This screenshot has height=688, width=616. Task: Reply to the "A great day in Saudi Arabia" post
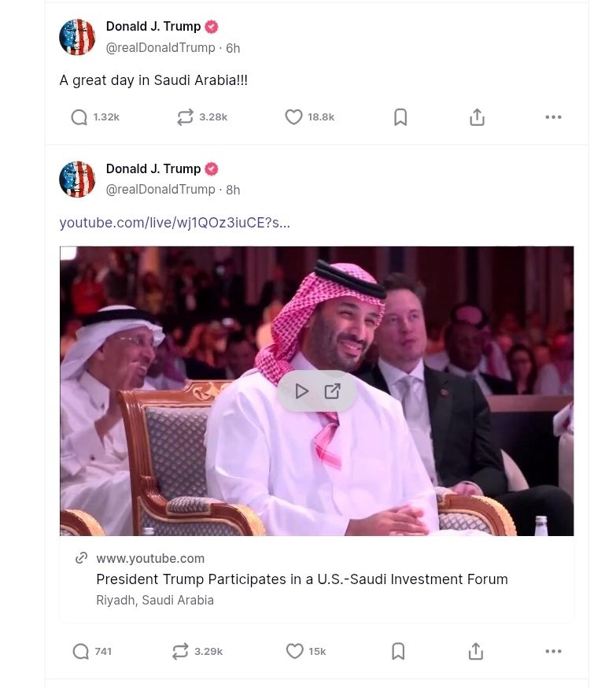click(x=79, y=117)
